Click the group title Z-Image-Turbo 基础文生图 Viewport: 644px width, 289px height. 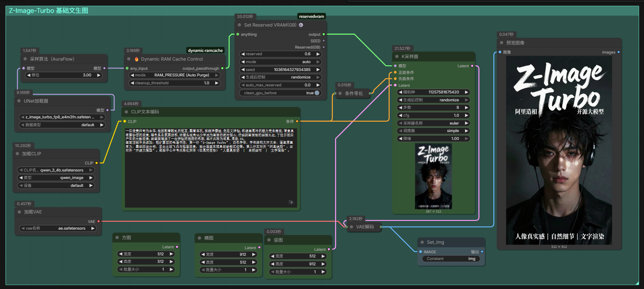pos(49,11)
